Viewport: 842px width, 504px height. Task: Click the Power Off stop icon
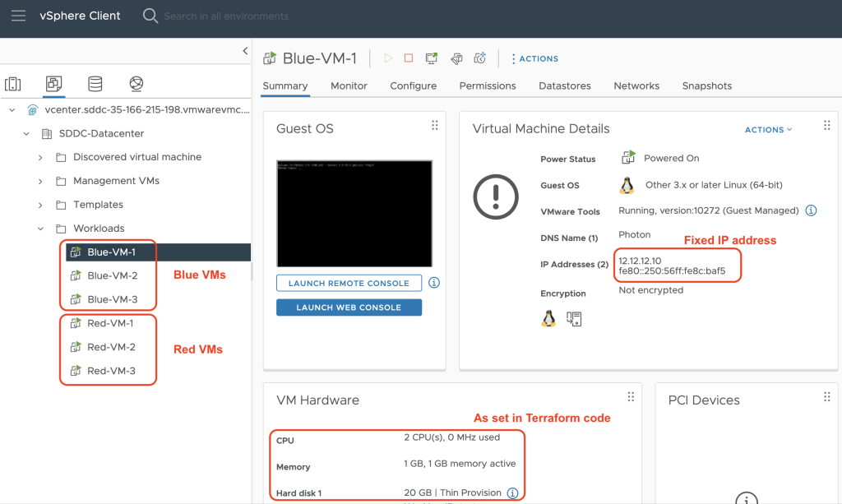409,58
